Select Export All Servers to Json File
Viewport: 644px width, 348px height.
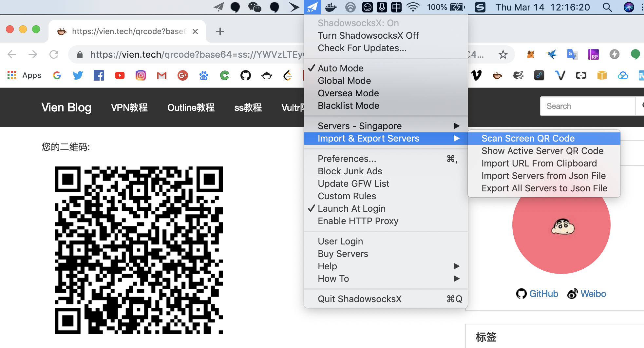coord(544,188)
